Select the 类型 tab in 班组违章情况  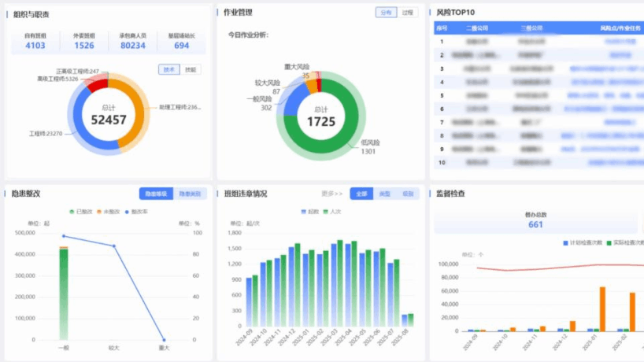point(384,194)
